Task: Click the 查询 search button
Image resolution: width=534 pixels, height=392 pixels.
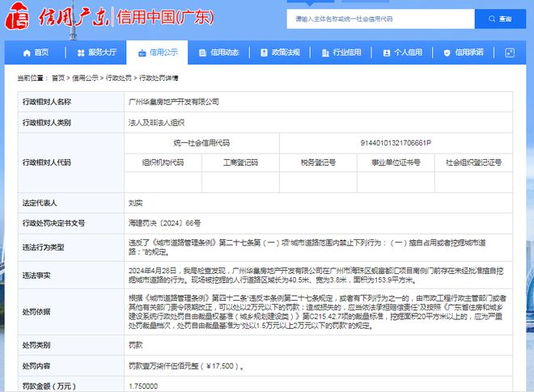Action: tap(500, 19)
